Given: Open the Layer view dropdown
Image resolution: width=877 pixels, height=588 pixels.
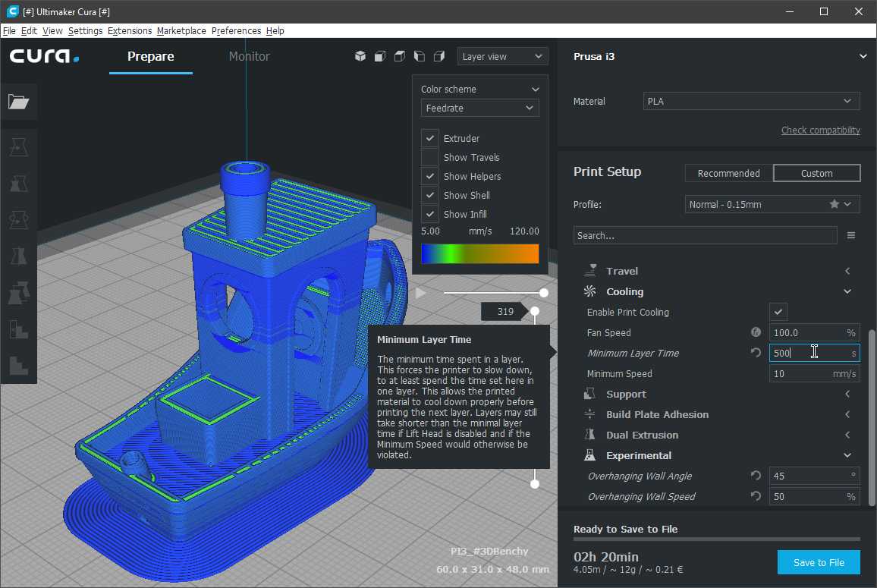Looking at the screenshot, I should click(x=502, y=55).
